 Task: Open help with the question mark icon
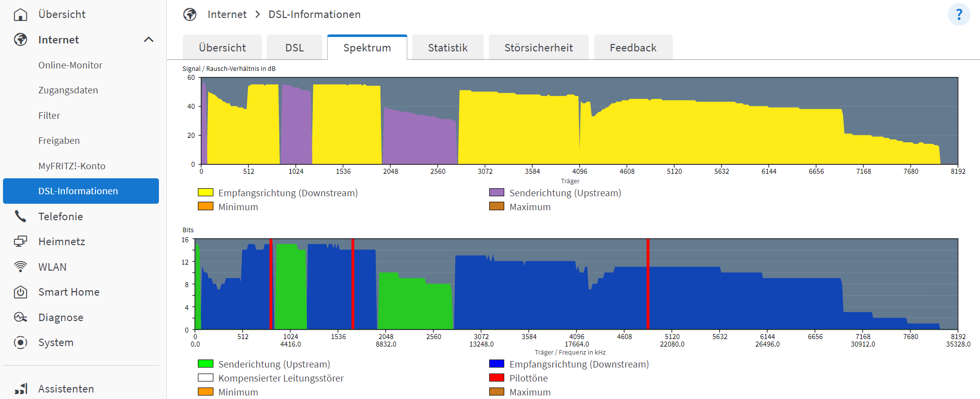point(959,14)
